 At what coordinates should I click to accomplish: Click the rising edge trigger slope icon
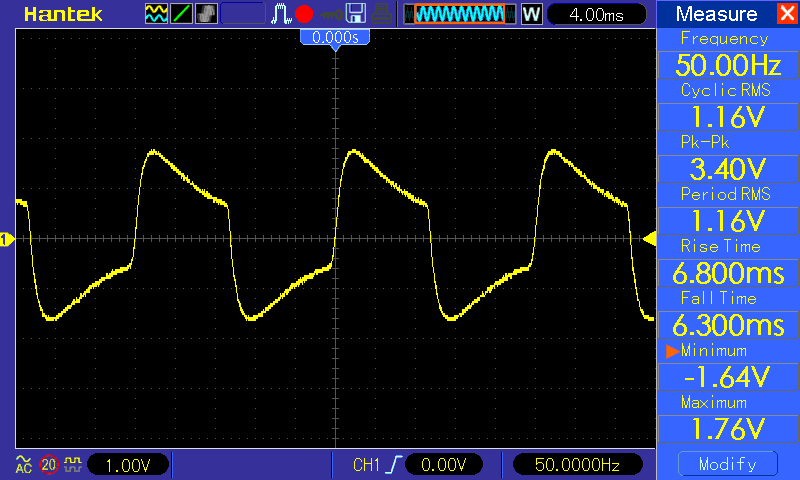[393, 465]
